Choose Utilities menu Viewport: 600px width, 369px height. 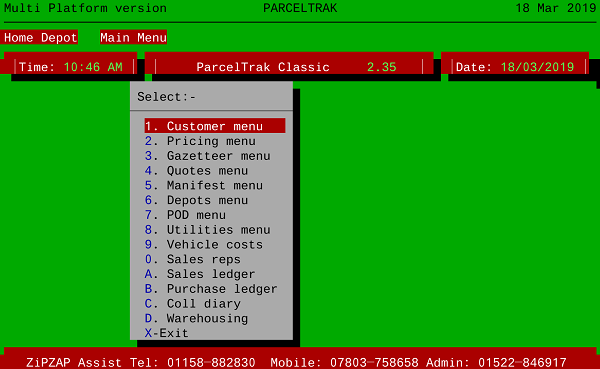pos(207,230)
